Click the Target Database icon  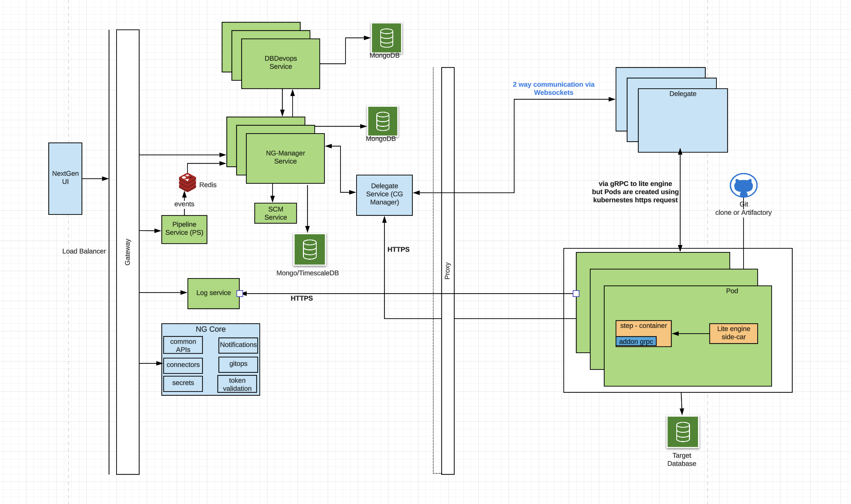(x=682, y=432)
